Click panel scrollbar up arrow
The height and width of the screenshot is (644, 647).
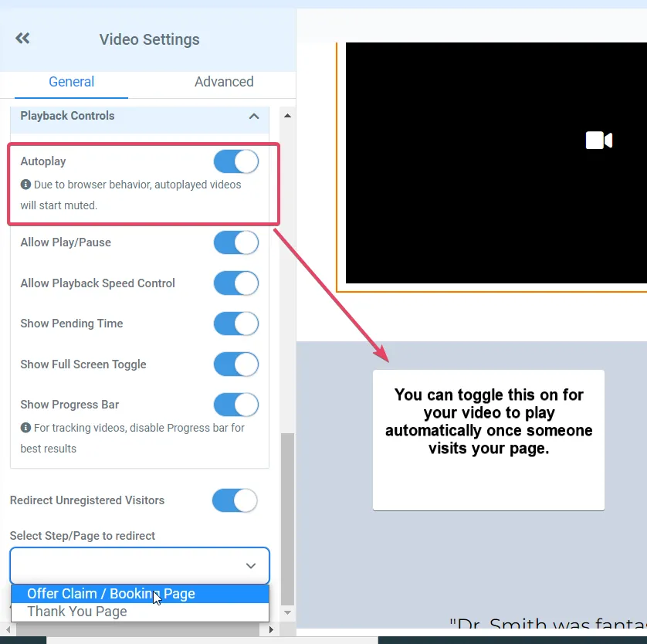[288, 116]
